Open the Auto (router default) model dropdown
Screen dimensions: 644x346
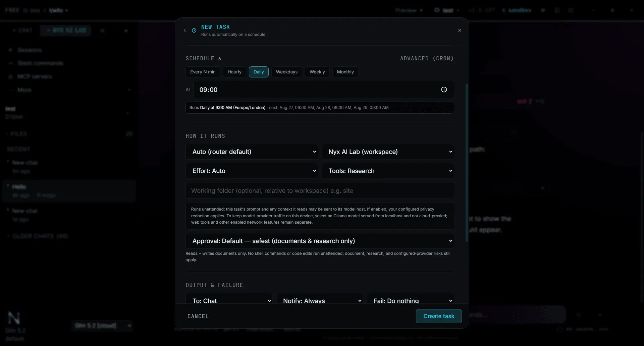[252, 152]
